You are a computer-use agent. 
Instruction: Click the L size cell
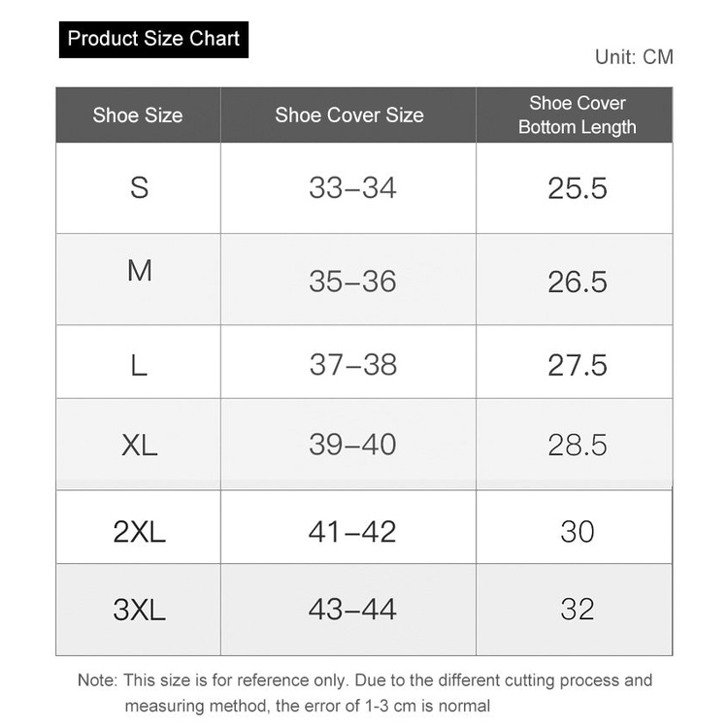point(139,364)
